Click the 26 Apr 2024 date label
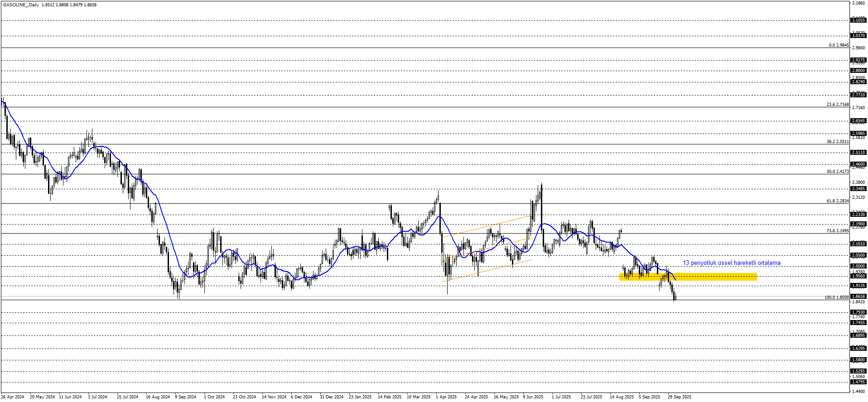Image resolution: width=868 pixels, height=402 pixels. [x=13, y=397]
